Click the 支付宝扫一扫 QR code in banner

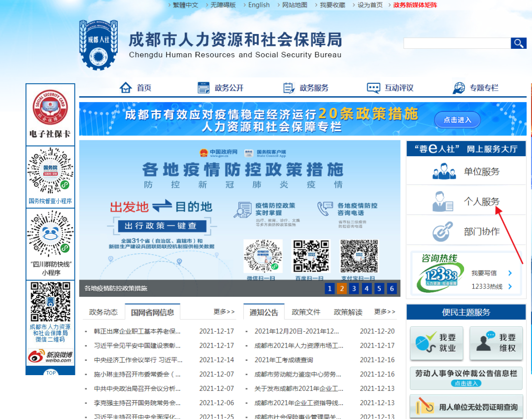(359, 256)
